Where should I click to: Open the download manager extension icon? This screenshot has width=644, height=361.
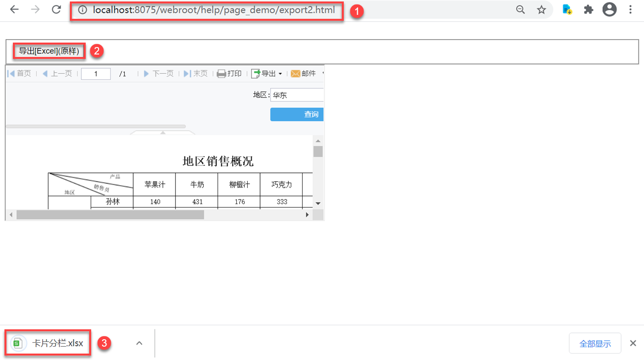[567, 10]
